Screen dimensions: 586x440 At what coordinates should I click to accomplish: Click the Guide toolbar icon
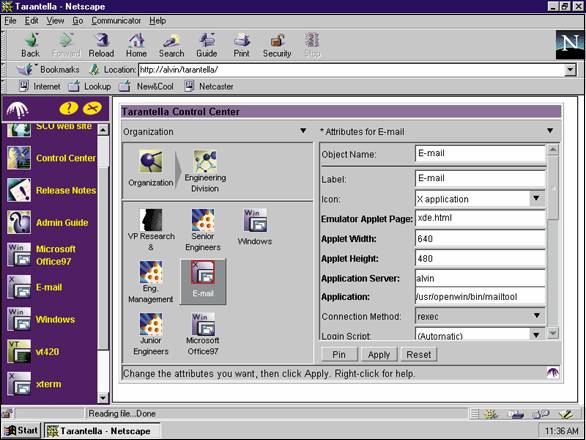coord(207,45)
